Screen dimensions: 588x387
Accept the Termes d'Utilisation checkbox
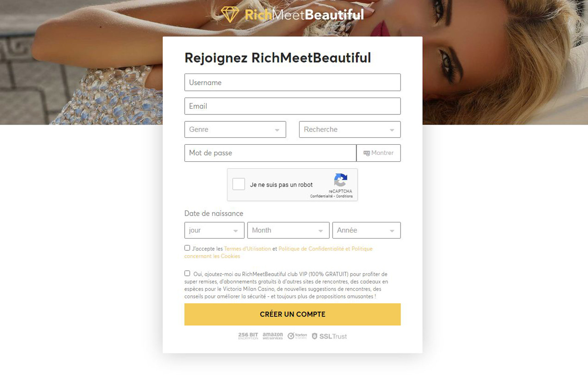tap(187, 248)
